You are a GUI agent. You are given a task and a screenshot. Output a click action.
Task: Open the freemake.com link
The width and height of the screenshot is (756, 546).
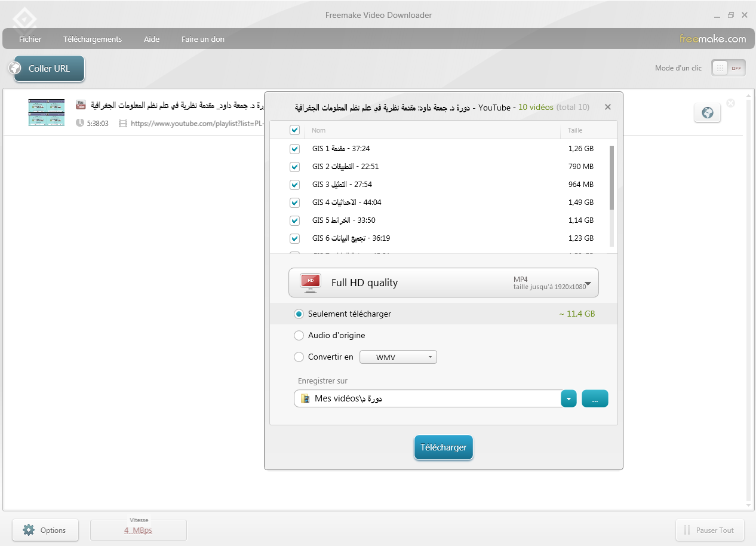pyautogui.click(x=712, y=39)
